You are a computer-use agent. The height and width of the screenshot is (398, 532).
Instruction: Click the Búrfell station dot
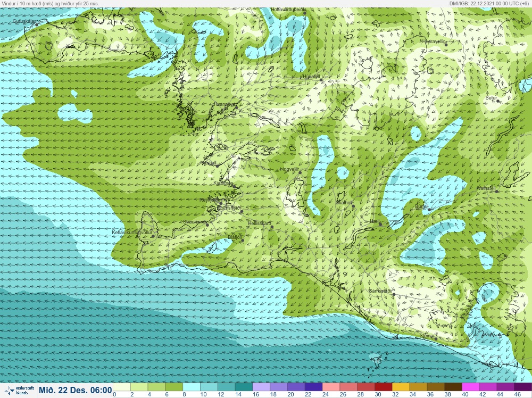pyautogui.click(x=429, y=210)
